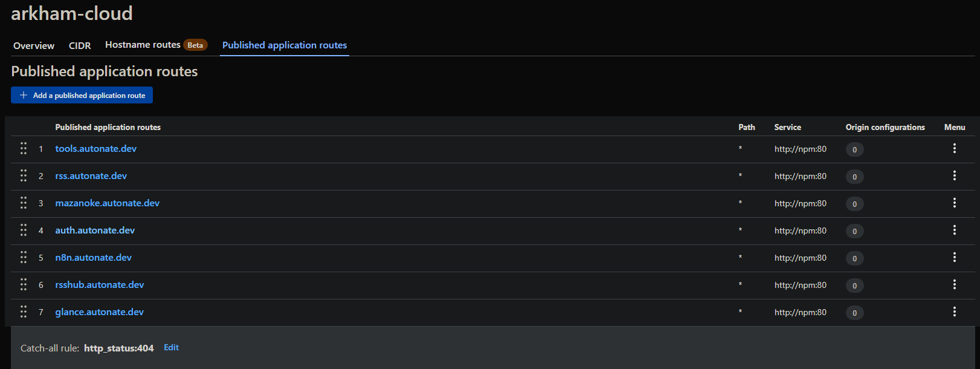The width and height of the screenshot is (980, 369).
Task: Click the drag handle for glance.autonate.dev row
Action: click(x=24, y=312)
